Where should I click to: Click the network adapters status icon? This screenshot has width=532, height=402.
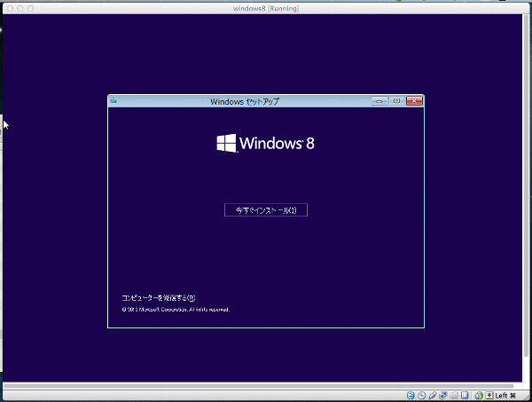click(442, 395)
